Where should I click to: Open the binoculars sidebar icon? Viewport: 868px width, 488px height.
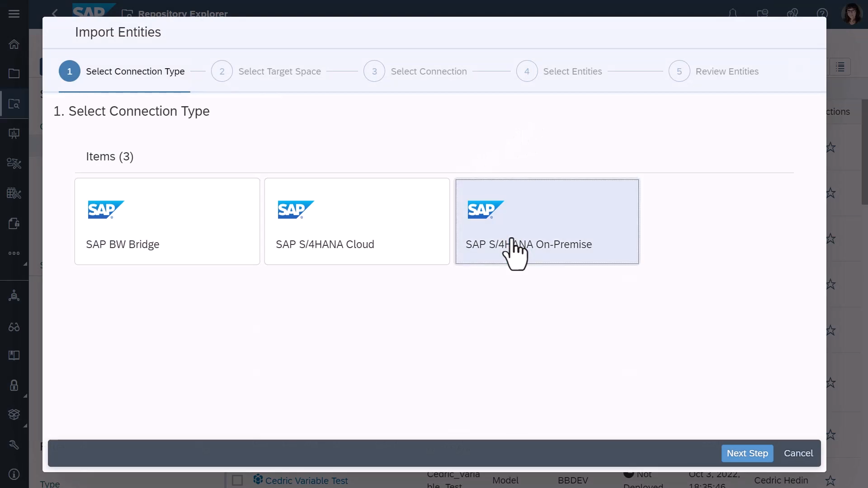click(14, 326)
